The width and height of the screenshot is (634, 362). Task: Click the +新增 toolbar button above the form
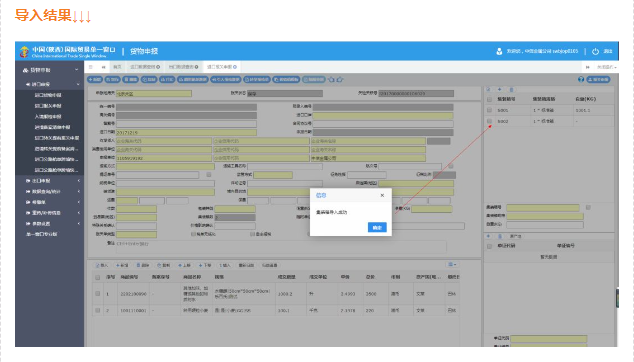point(95,80)
